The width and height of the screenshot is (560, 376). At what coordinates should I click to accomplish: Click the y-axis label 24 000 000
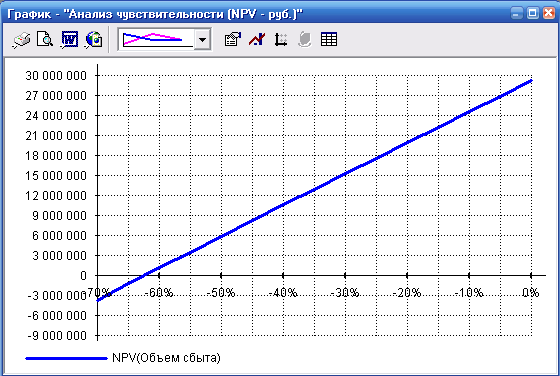tap(56, 116)
